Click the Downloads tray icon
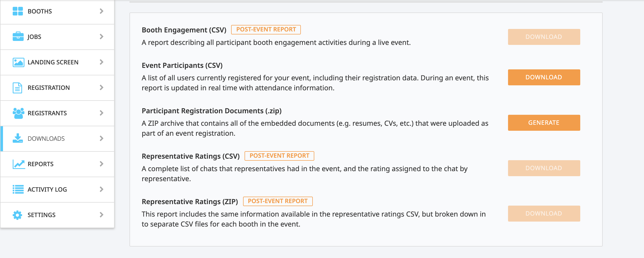Image resolution: width=644 pixels, height=258 pixels. click(18, 138)
